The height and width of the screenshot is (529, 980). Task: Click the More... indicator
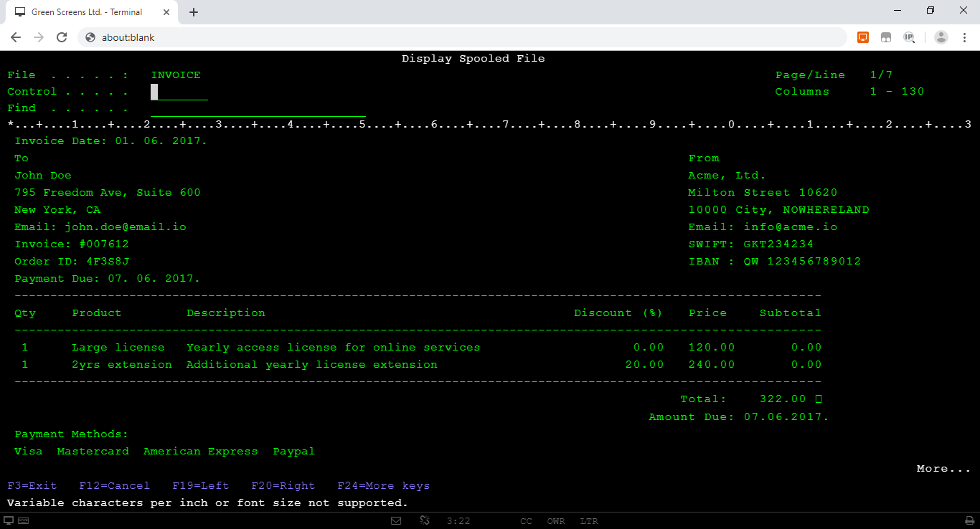pos(943,469)
